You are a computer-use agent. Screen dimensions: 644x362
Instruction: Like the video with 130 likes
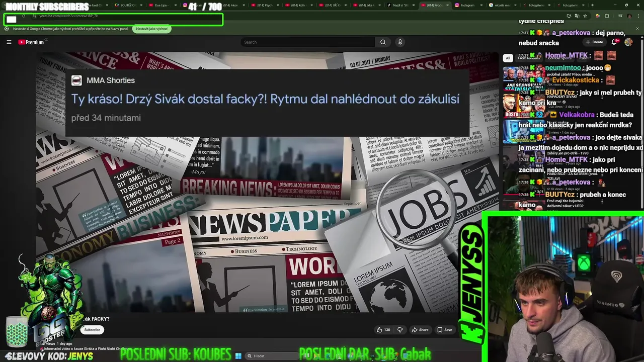click(x=383, y=330)
